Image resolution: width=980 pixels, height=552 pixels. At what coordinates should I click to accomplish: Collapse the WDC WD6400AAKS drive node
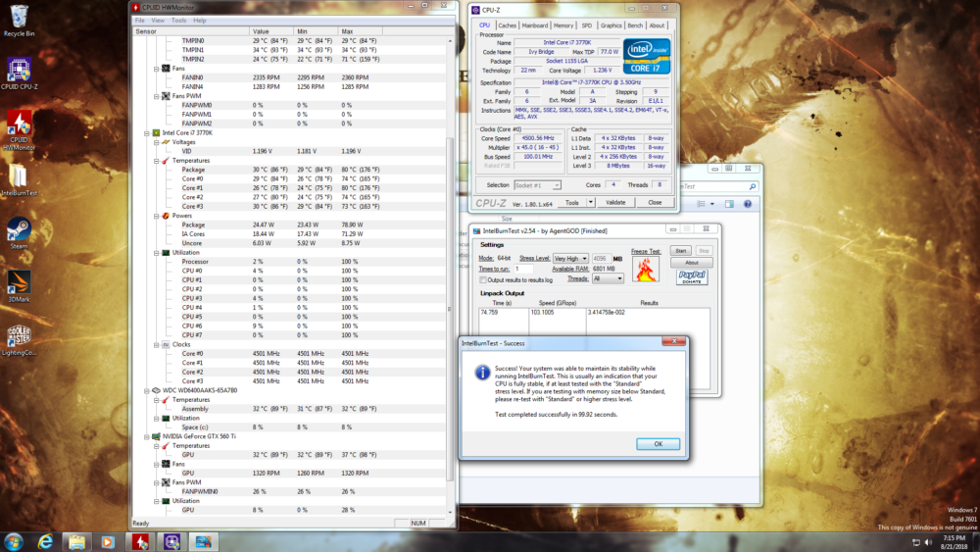pyautogui.click(x=147, y=390)
